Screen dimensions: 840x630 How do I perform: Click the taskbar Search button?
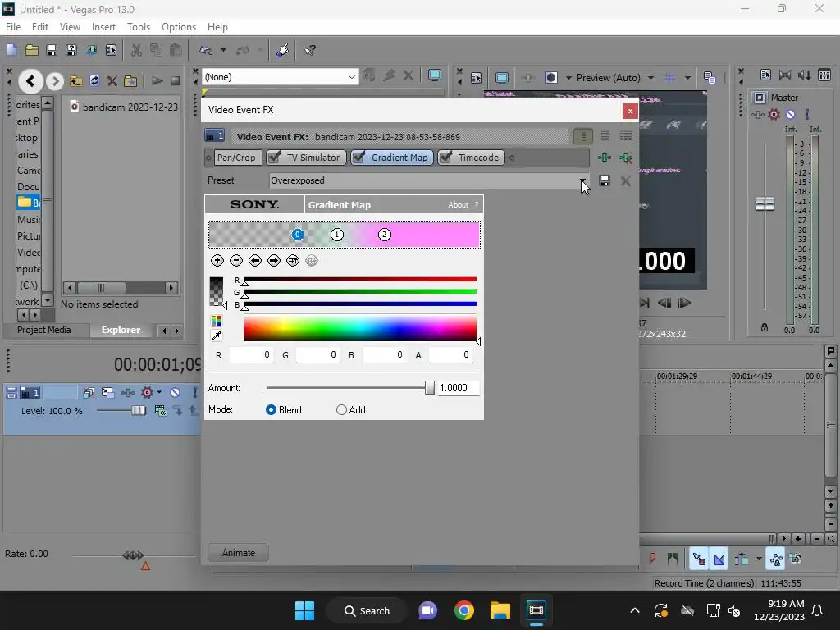click(x=367, y=610)
